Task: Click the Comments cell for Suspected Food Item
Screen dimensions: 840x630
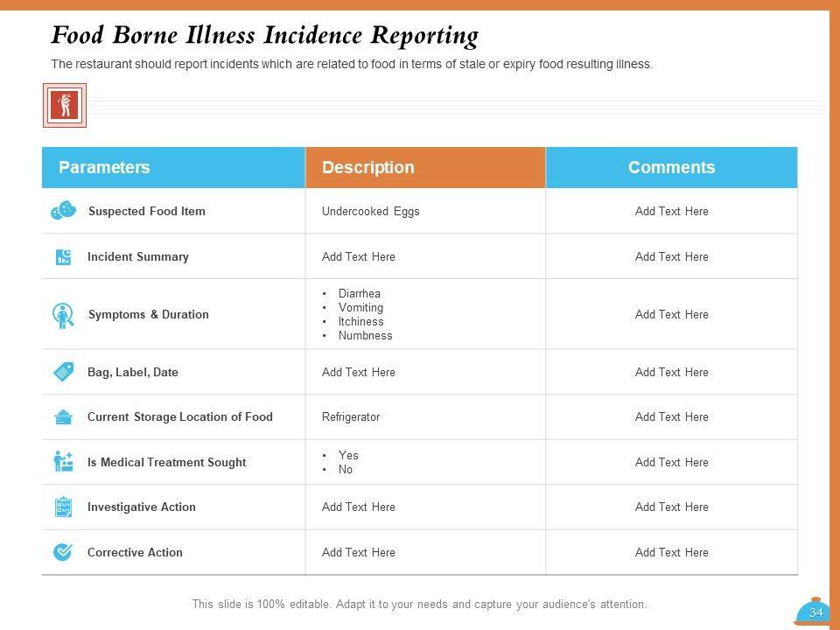Action: tap(671, 211)
